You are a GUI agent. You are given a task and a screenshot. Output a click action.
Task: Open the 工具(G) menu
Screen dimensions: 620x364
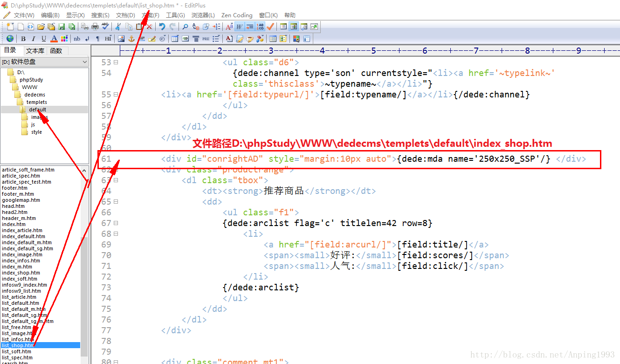click(x=175, y=15)
